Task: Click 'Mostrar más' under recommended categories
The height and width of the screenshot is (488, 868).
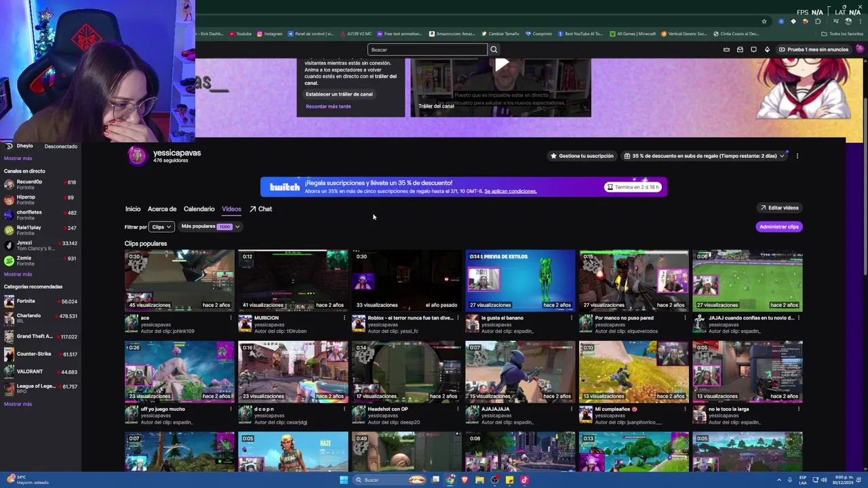Action: point(18,404)
